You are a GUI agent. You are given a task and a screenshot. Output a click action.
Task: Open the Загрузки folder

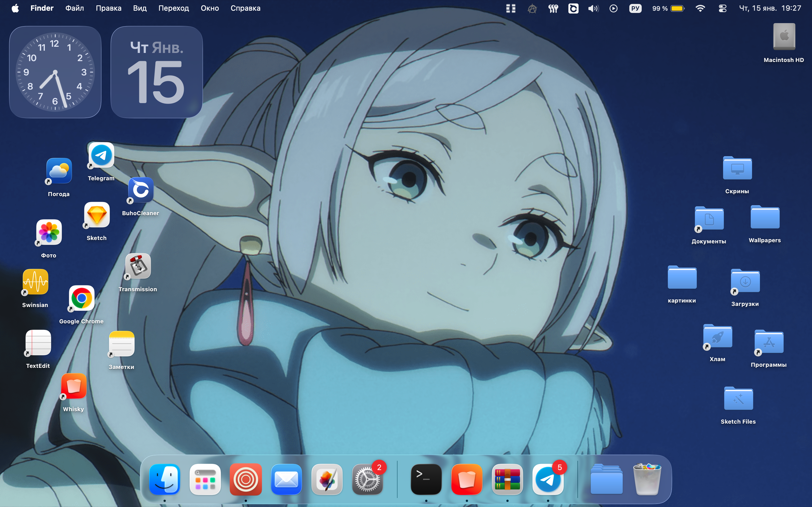(x=745, y=282)
